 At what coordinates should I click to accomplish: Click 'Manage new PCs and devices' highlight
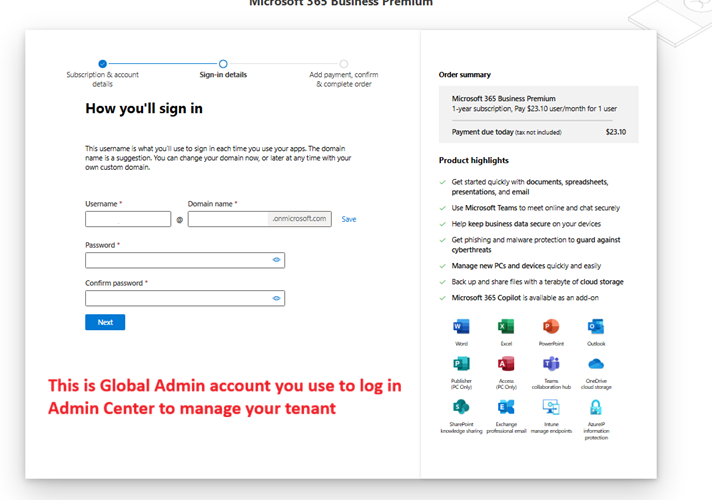coord(526,266)
